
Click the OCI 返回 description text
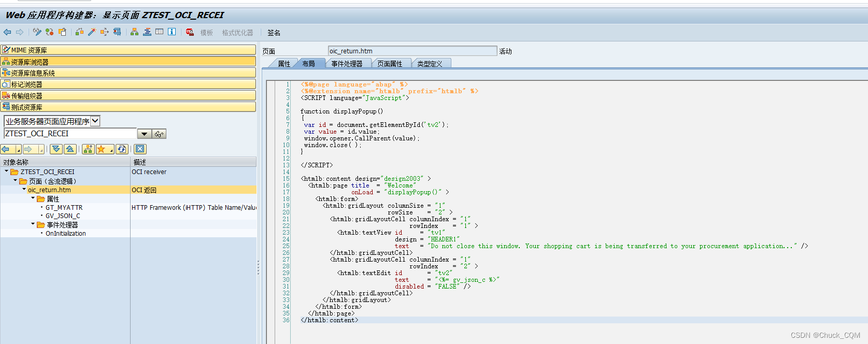(144, 190)
